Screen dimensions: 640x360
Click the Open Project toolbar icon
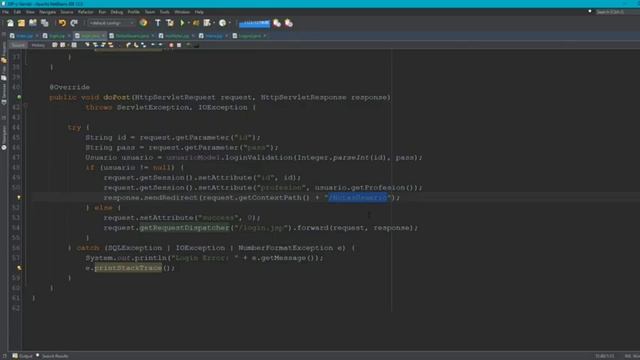tap(33, 23)
